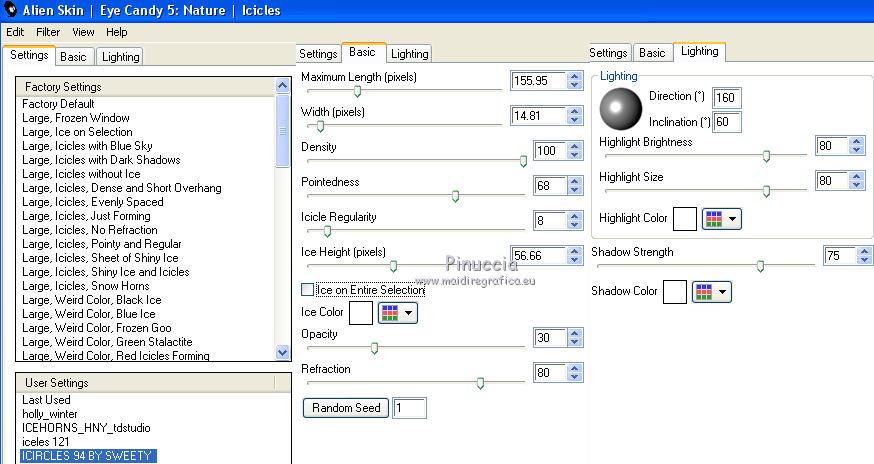The image size is (874, 464).
Task: Click the Refraction slider handle
Action: [480, 383]
